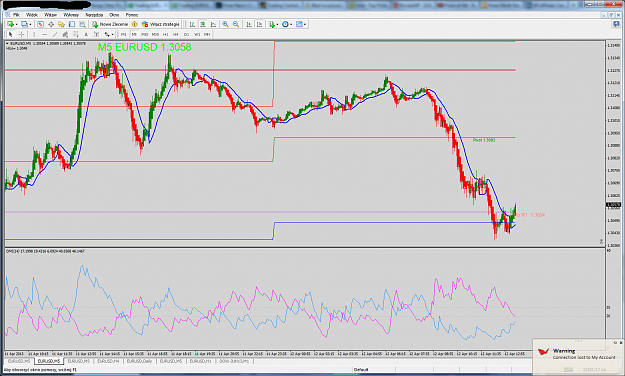
Task: Set the chart period to D1
Action: (186, 34)
